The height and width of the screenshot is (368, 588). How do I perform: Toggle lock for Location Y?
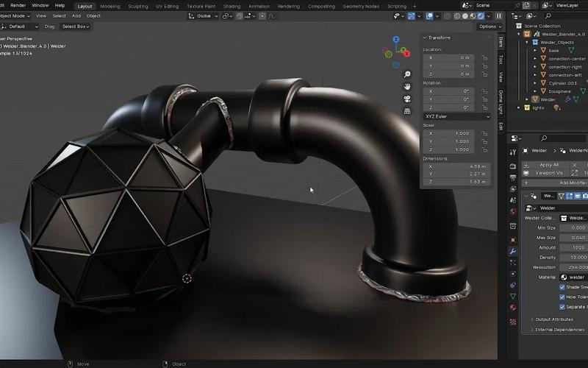pyautogui.click(x=484, y=66)
